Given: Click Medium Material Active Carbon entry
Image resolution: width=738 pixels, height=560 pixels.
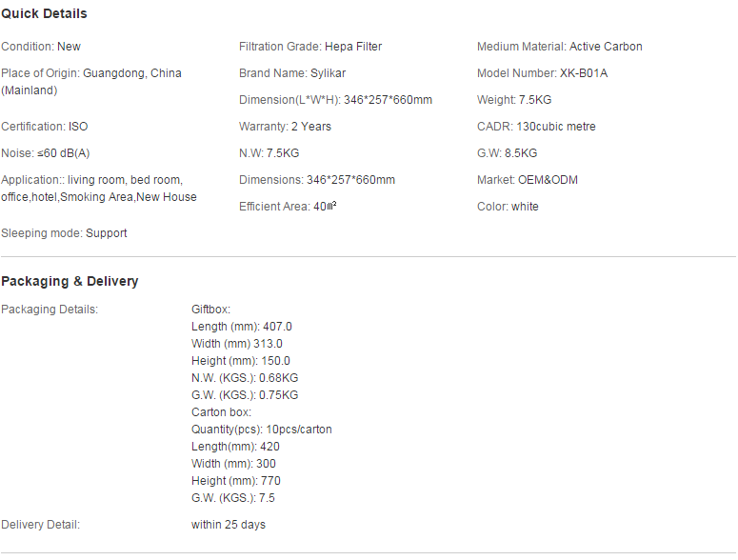Looking at the screenshot, I should point(560,47).
